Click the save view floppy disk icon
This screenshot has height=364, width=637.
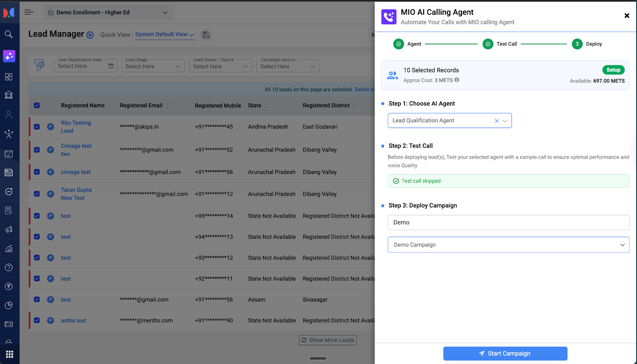coord(206,35)
